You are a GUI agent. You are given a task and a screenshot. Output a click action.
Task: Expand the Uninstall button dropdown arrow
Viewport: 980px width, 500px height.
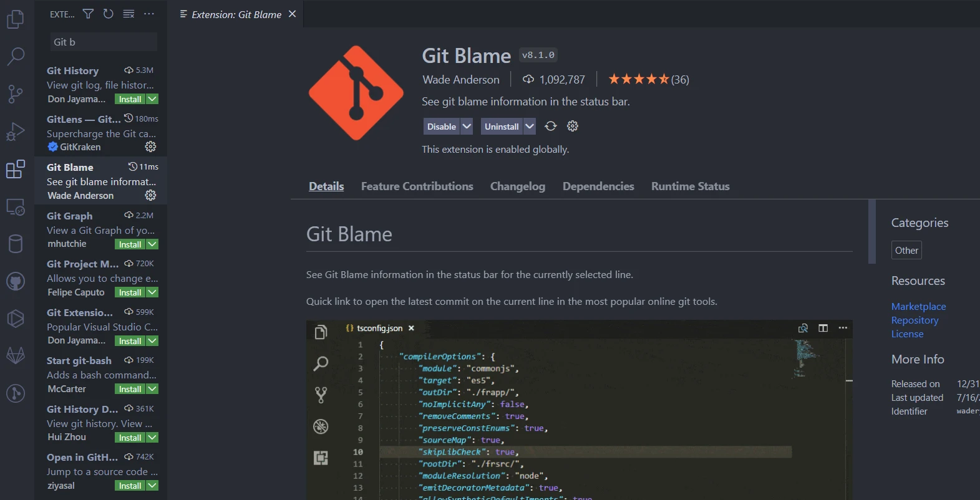tap(530, 127)
